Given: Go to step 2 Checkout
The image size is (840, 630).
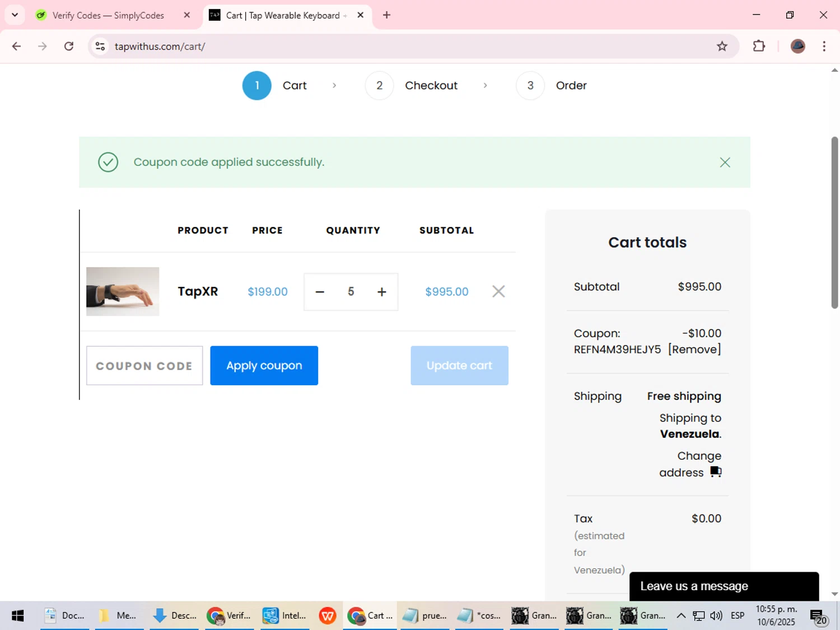Looking at the screenshot, I should tap(411, 86).
